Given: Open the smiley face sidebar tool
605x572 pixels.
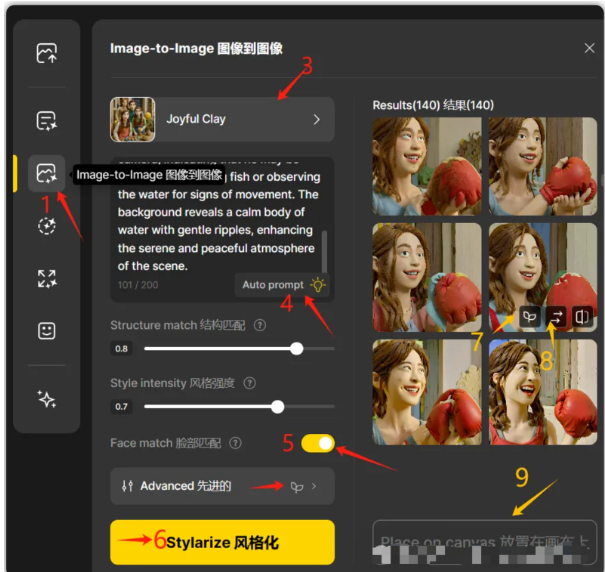Looking at the screenshot, I should 46,331.
